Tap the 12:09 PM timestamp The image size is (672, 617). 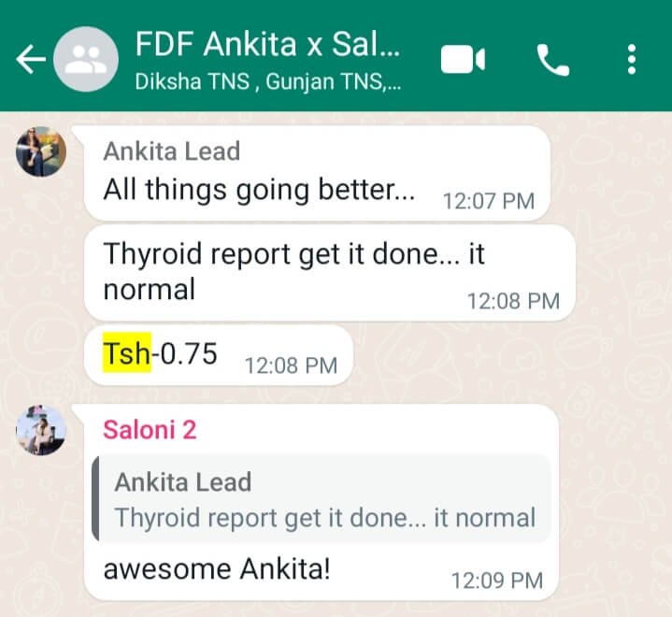pyautogui.click(x=497, y=581)
